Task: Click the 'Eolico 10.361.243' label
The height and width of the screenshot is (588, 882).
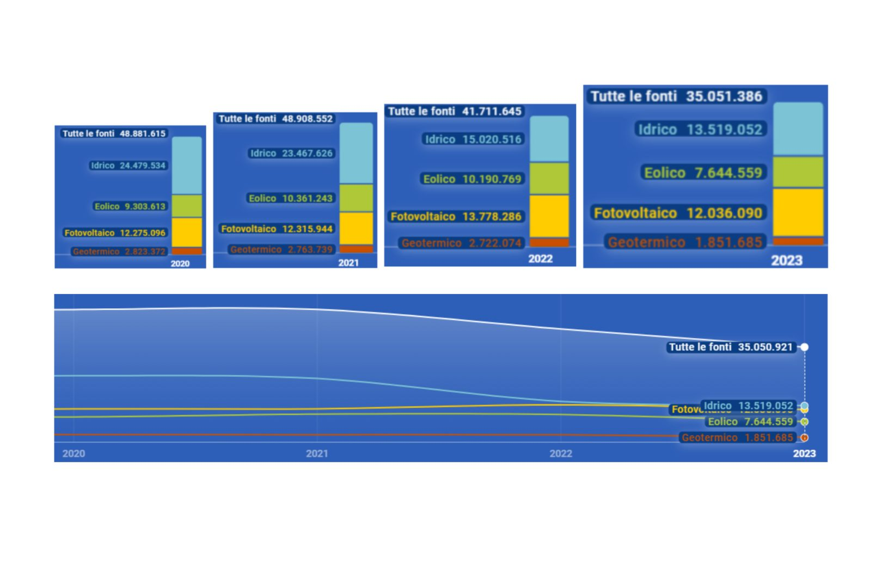Action: (291, 198)
